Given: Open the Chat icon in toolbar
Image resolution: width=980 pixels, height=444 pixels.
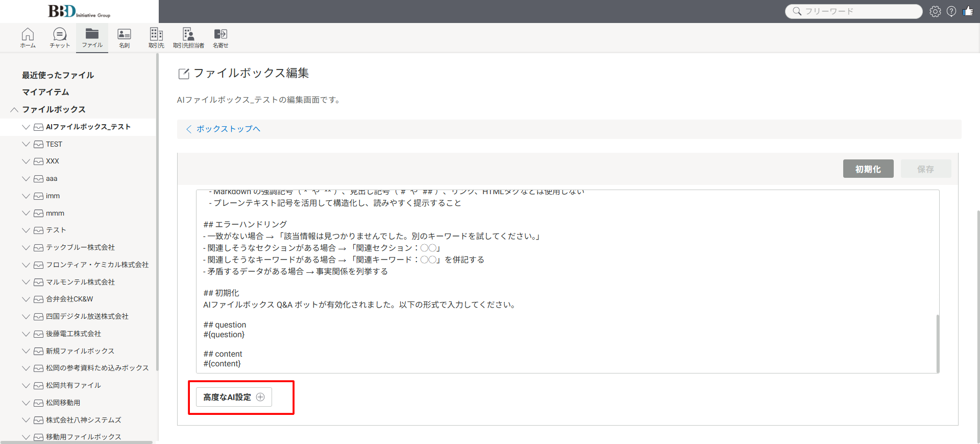Looking at the screenshot, I should 60,37.
